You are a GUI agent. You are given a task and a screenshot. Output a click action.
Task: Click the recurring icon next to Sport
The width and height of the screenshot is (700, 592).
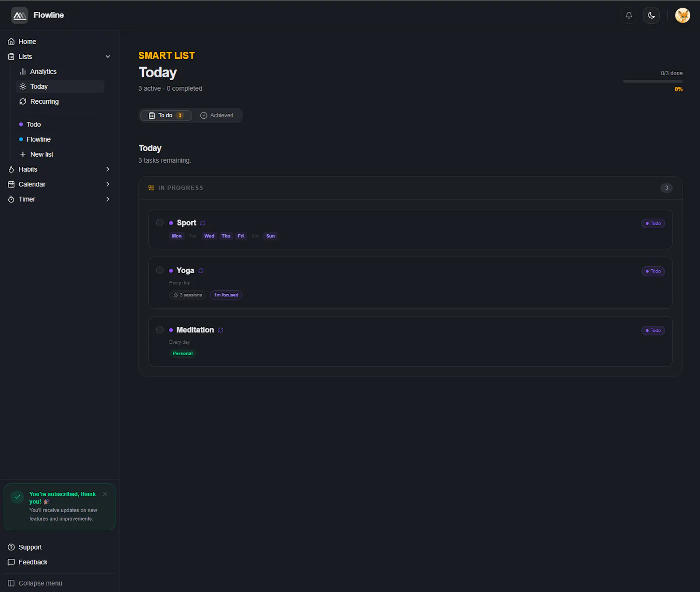[x=203, y=223]
